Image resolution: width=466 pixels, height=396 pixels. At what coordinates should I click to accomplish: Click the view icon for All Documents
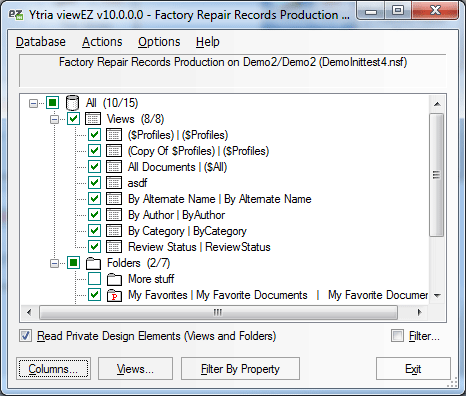coord(114,167)
